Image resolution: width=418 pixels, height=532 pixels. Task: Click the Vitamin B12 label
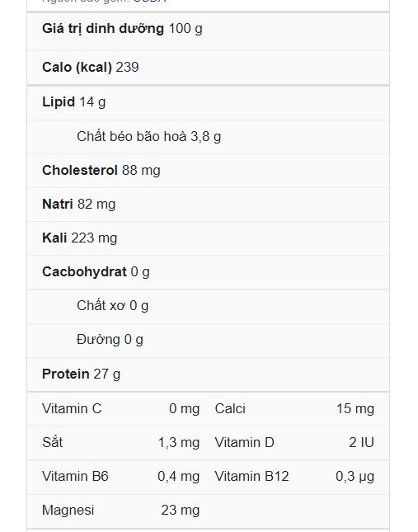click(252, 477)
